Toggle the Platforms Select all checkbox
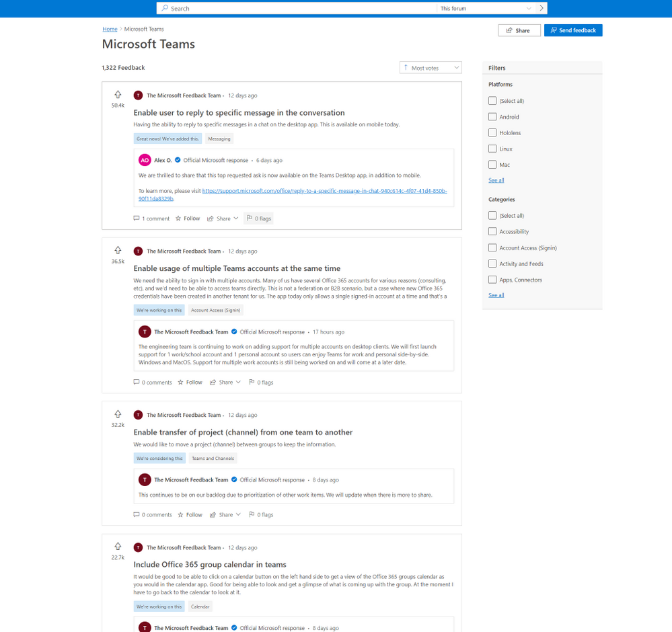This screenshot has height=632, width=672. [492, 101]
